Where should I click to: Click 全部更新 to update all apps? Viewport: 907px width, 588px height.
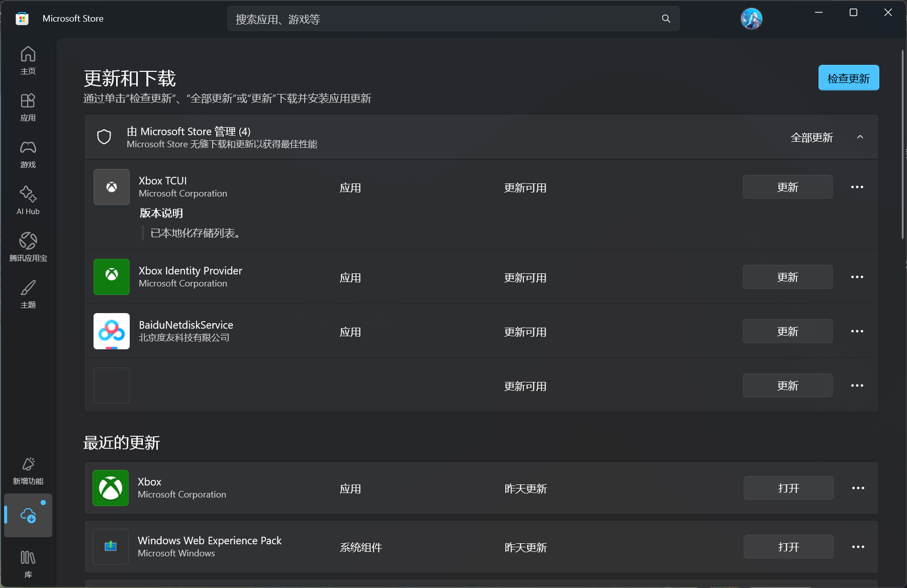pyautogui.click(x=812, y=137)
